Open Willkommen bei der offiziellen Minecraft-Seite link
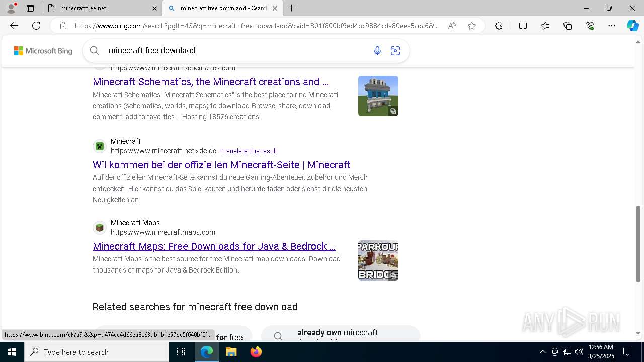The image size is (644, 362). tap(221, 165)
